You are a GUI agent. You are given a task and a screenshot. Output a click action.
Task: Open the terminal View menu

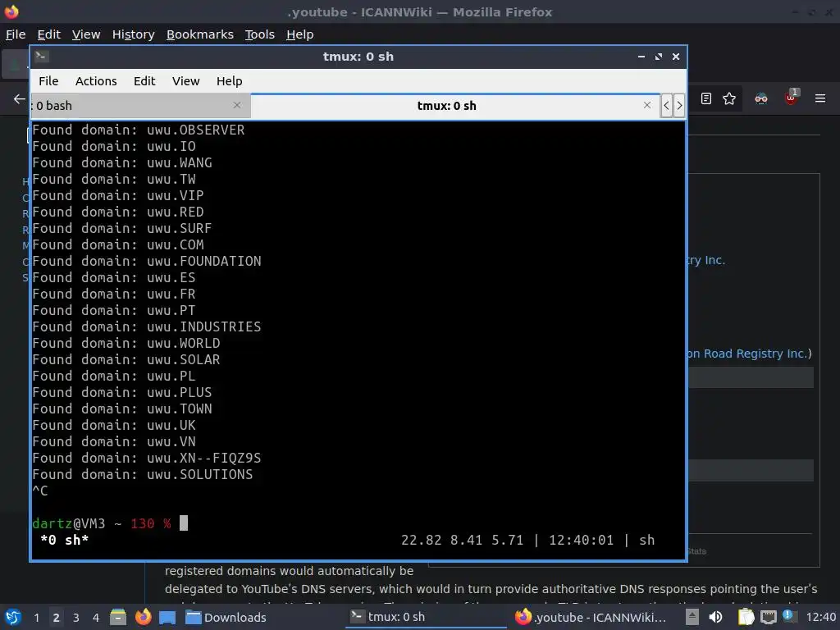(186, 81)
